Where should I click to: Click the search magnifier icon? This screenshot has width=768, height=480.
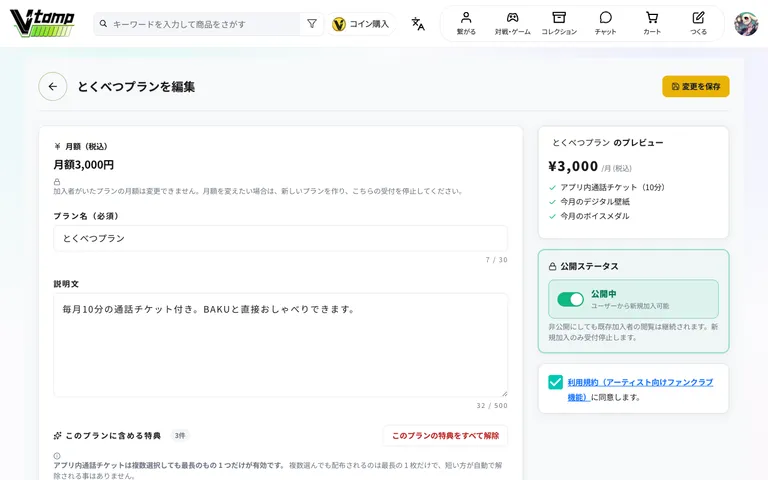click(103, 24)
